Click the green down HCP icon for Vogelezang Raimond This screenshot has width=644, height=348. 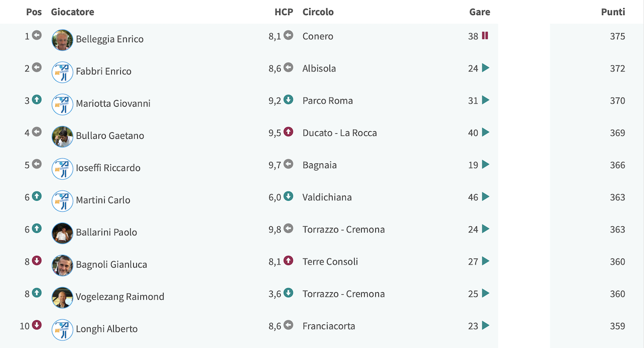click(x=288, y=293)
